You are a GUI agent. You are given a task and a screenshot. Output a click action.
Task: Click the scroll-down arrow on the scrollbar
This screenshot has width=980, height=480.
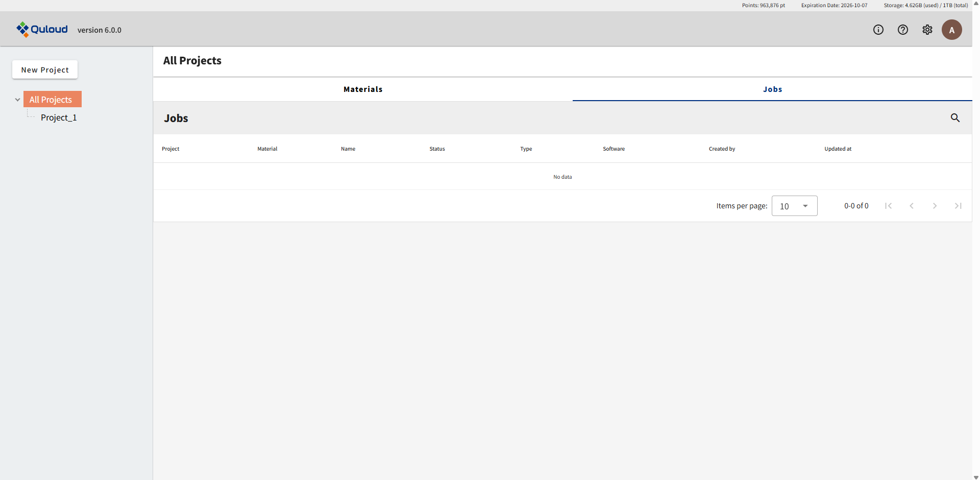pos(976,476)
